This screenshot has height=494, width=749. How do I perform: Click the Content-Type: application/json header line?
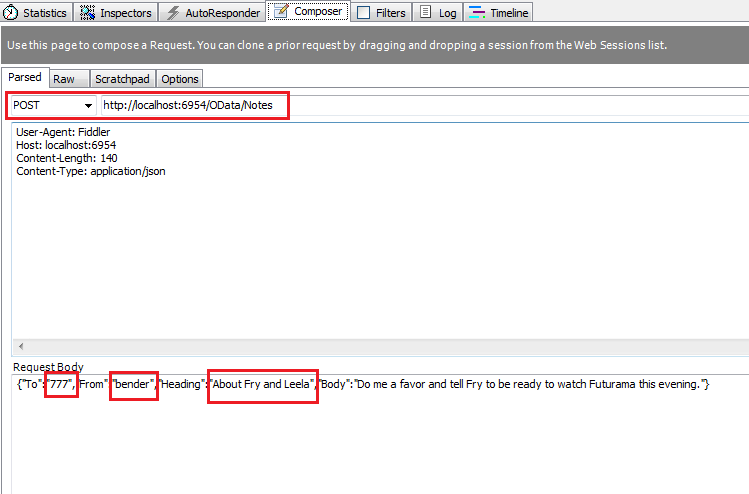click(91, 171)
